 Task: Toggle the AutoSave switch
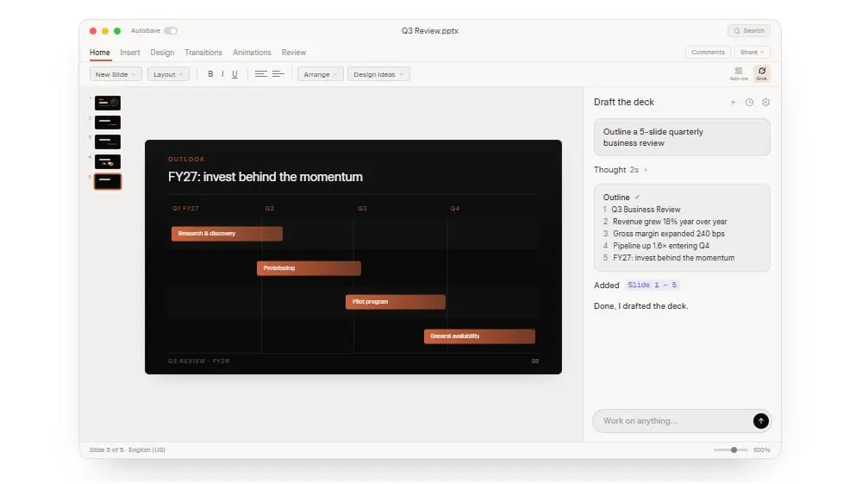pos(171,31)
